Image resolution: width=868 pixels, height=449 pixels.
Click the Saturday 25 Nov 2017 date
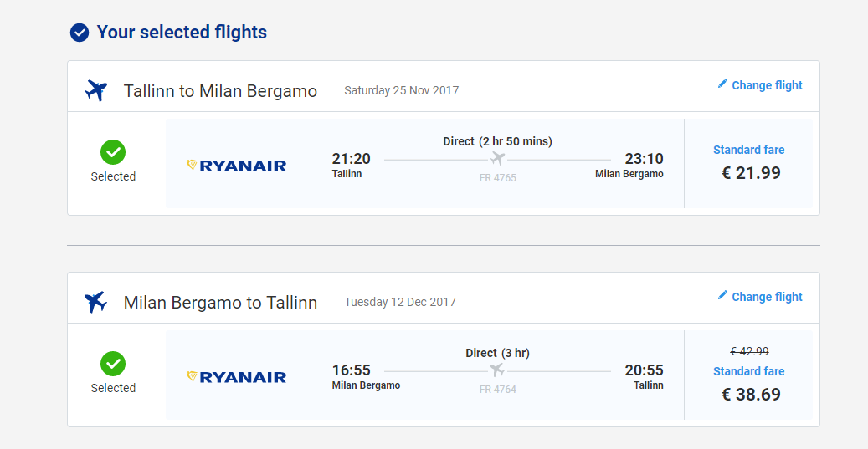[401, 90]
